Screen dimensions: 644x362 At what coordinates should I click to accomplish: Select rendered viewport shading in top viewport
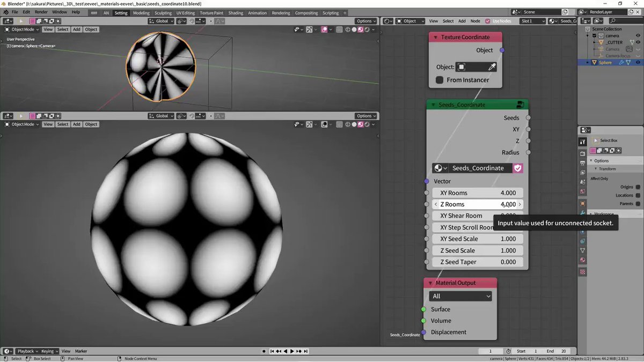(x=367, y=29)
